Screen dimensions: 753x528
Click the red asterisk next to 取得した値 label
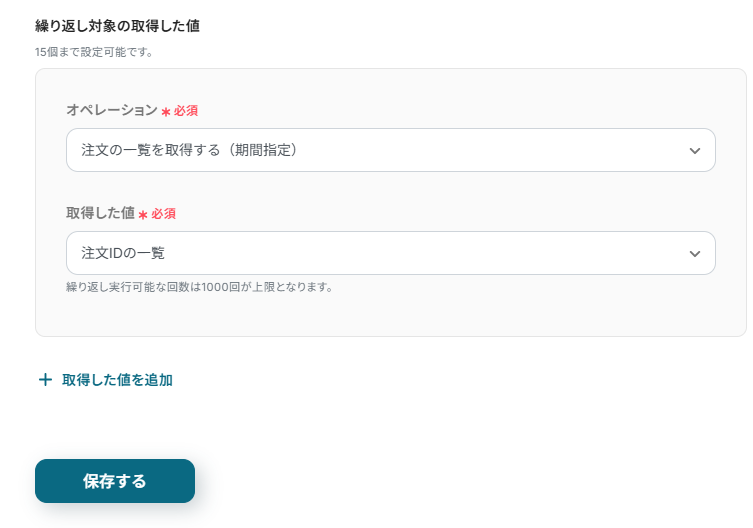[144, 214]
